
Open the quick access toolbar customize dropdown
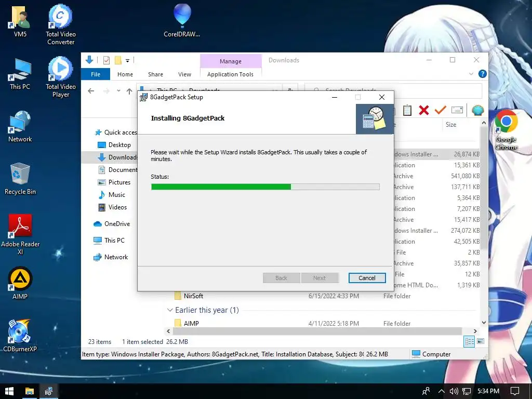(x=128, y=61)
